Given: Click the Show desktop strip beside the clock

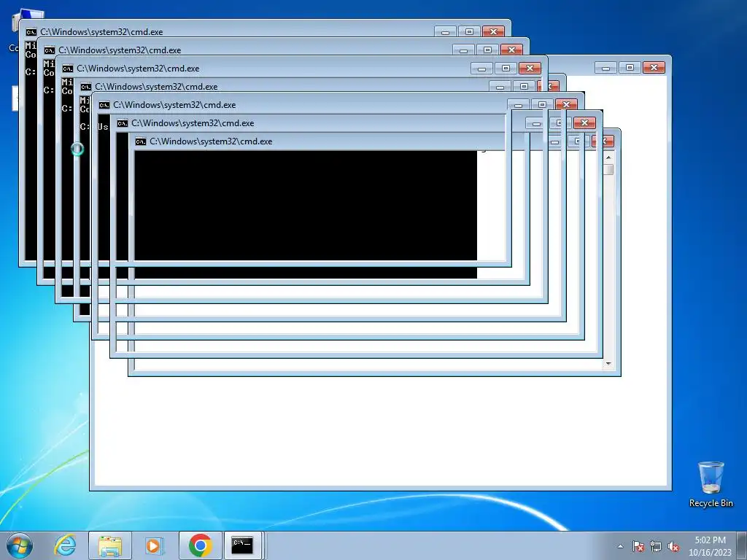Looking at the screenshot, I should click(742, 545).
